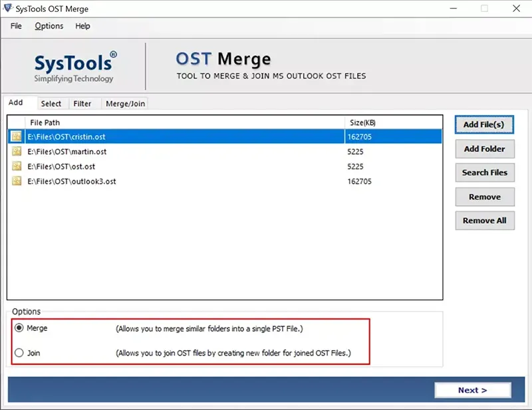Select the Merge radio option
This screenshot has width=532, height=410.
(19, 328)
